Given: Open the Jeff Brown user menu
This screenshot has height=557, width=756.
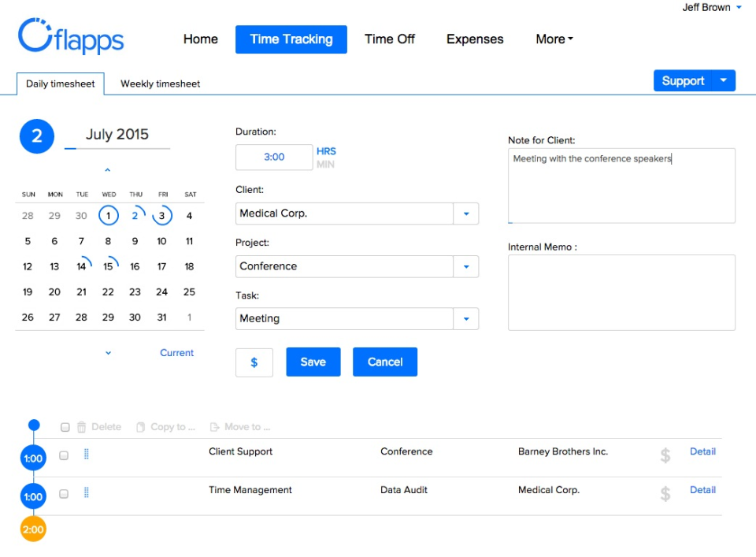Looking at the screenshot, I should 712,7.
